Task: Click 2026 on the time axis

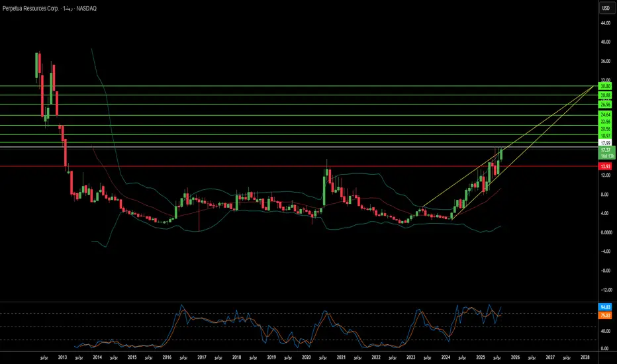Action: tap(515, 357)
